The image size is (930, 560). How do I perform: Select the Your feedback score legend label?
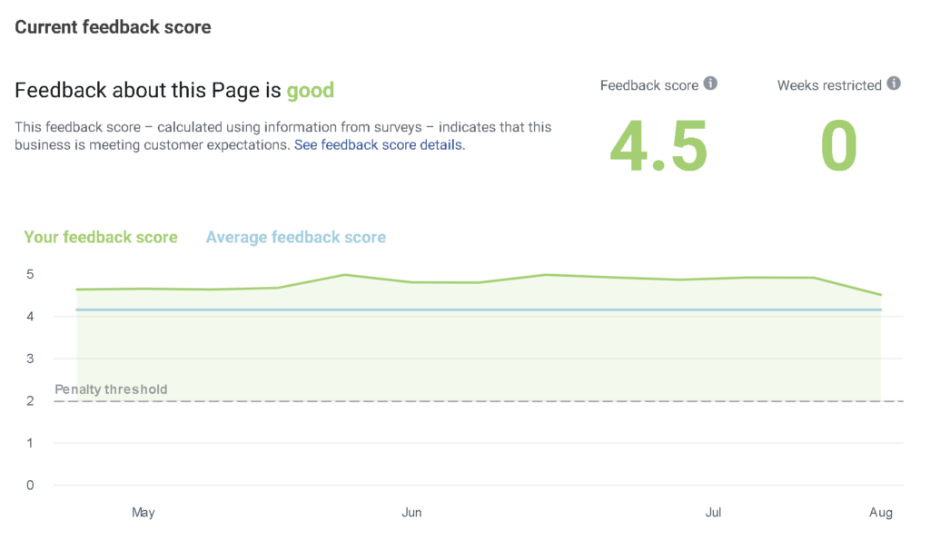point(101,237)
